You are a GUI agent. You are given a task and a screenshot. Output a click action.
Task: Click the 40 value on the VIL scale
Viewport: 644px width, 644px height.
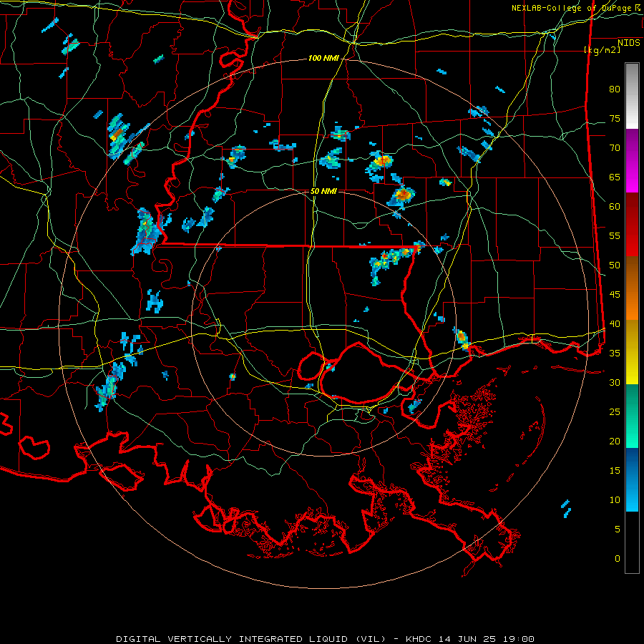(615, 323)
